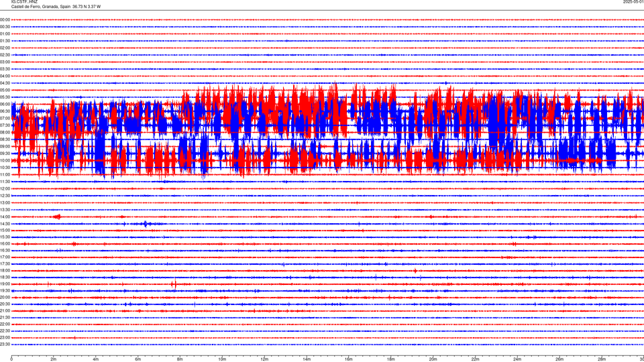The image size is (644, 362).
Task: Choose the 20:30 row label
Action: click(5, 304)
